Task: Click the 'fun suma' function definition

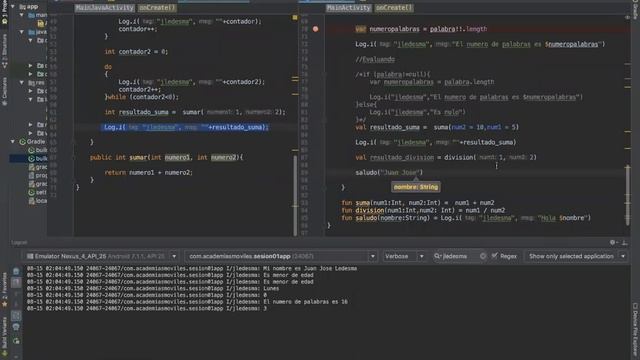Action: tap(418, 203)
